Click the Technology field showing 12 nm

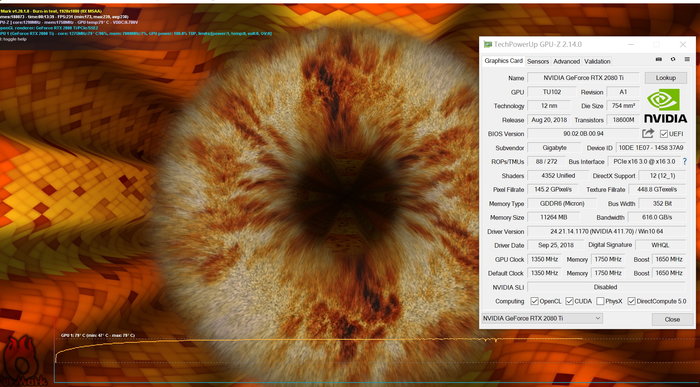tap(550, 106)
